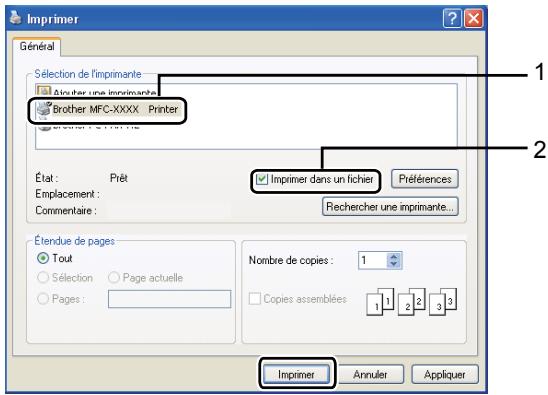
Task: Select the Pages radio button
Action: [43, 299]
